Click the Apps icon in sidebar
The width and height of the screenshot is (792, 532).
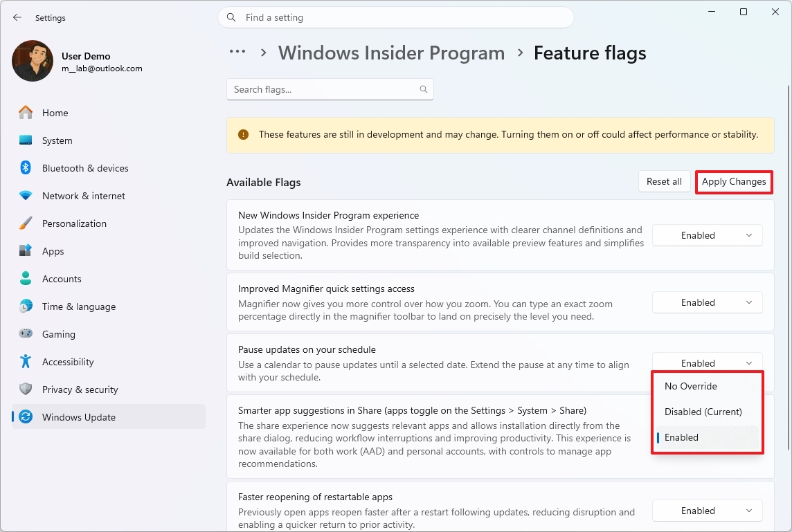point(26,251)
